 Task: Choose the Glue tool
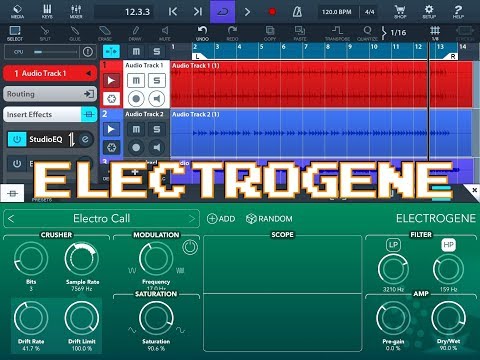click(75, 33)
